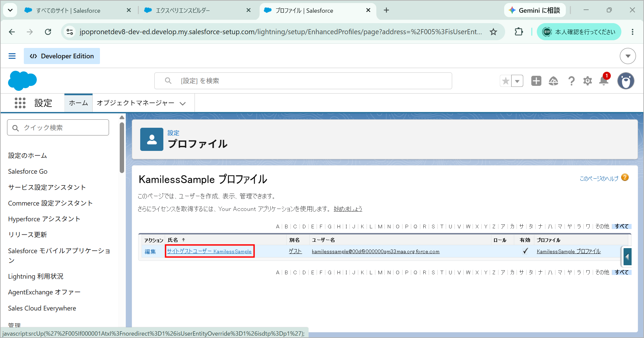Open Lightning 利用状況 in sidebar

tap(36, 276)
